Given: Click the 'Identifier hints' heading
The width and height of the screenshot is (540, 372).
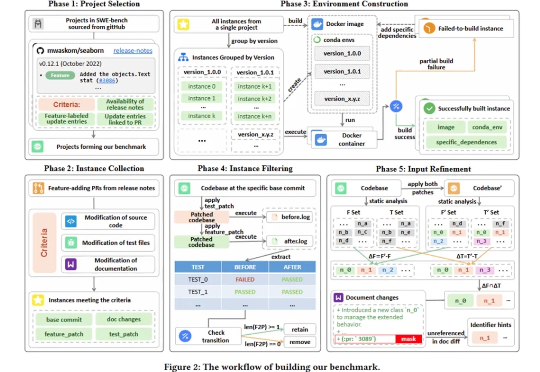Looking at the screenshot, I should click(491, 325).
